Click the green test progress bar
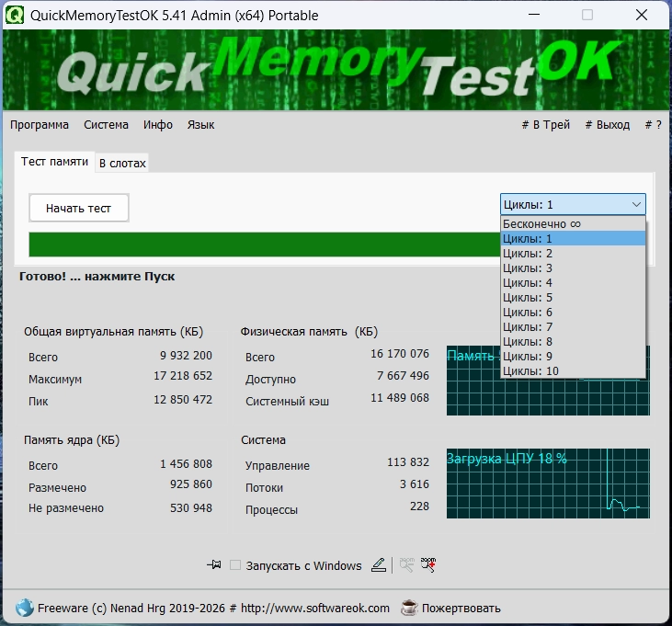Viewport: 672px width, 626px height. point(265,245)
